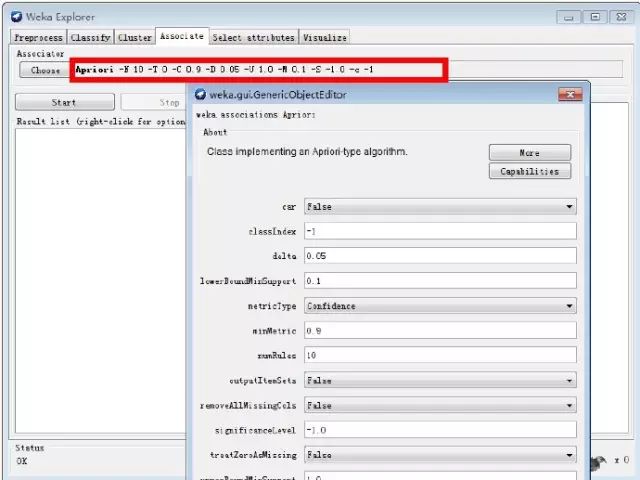Start the associator with the Start button
Screen dimensions: 640x480
tap(65, 102)
